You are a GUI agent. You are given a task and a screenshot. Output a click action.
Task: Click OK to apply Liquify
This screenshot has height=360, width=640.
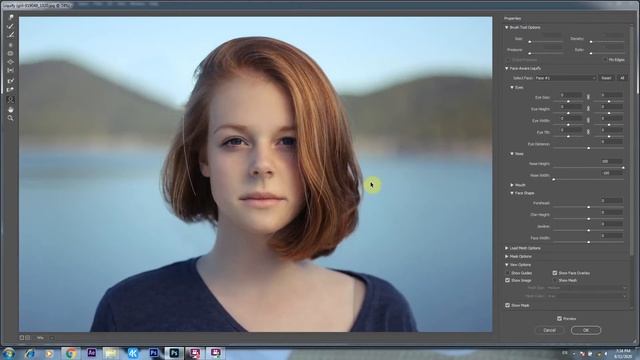pyautogui.click(x=586, y=330)
